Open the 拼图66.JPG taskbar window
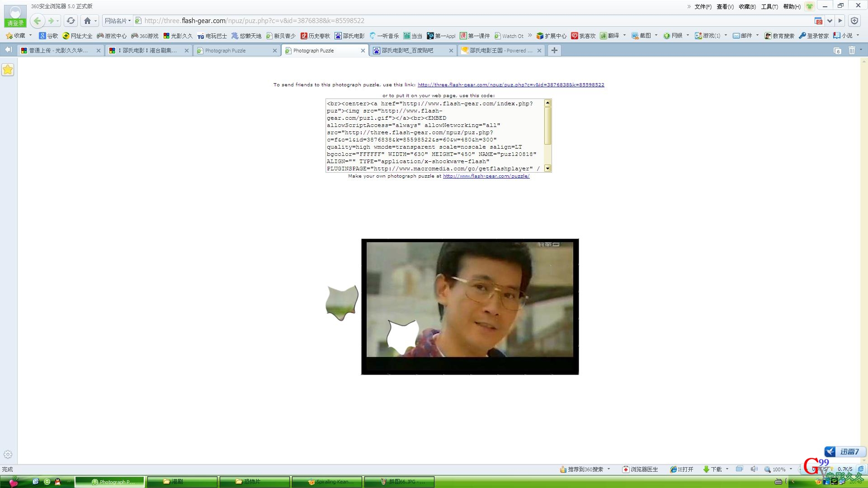 (x=399, y=482)
